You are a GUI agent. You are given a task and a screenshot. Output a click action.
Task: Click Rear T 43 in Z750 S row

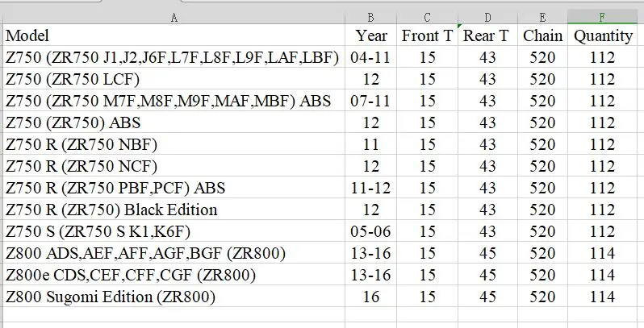[487, 231]
